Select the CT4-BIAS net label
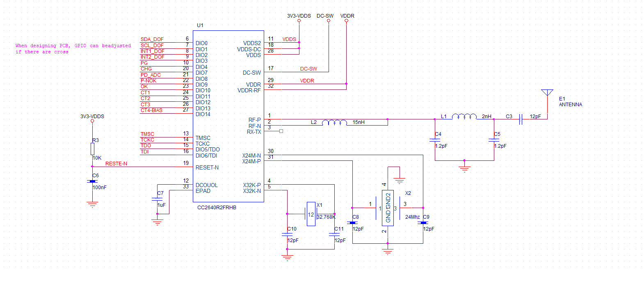644x302 pixels. coord(152,110)
